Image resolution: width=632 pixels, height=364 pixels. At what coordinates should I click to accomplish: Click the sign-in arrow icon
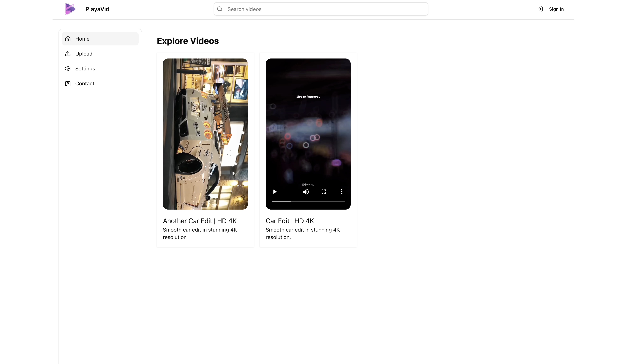coord(540,9)
